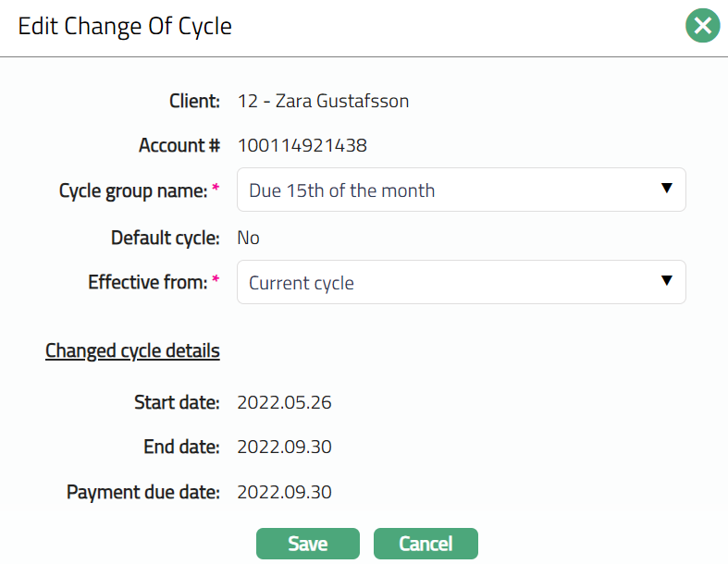Screen dimensions: 728x564
Task: Open the Effective from dropdown
Action: [x=461, y=283]
